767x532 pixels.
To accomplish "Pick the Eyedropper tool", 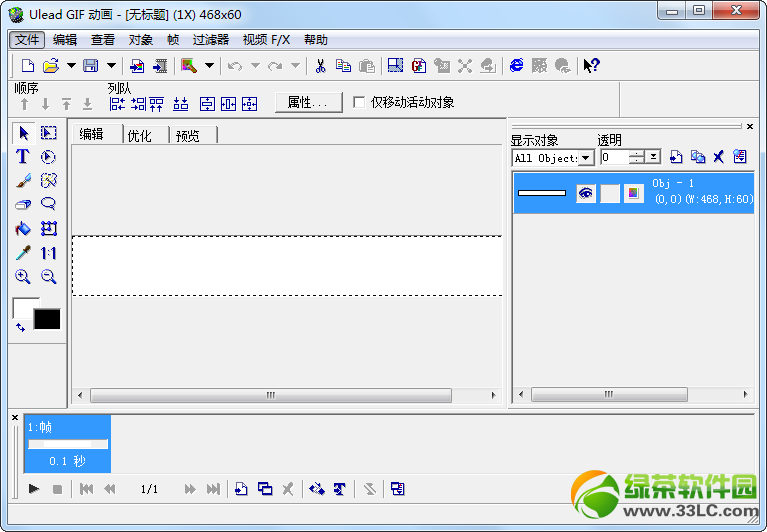I will pos(23,252).
